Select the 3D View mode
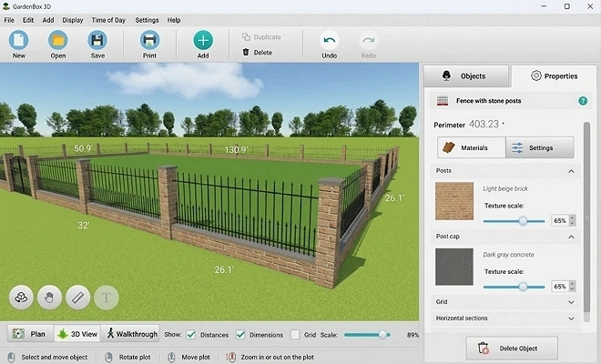 coord(77,334)
